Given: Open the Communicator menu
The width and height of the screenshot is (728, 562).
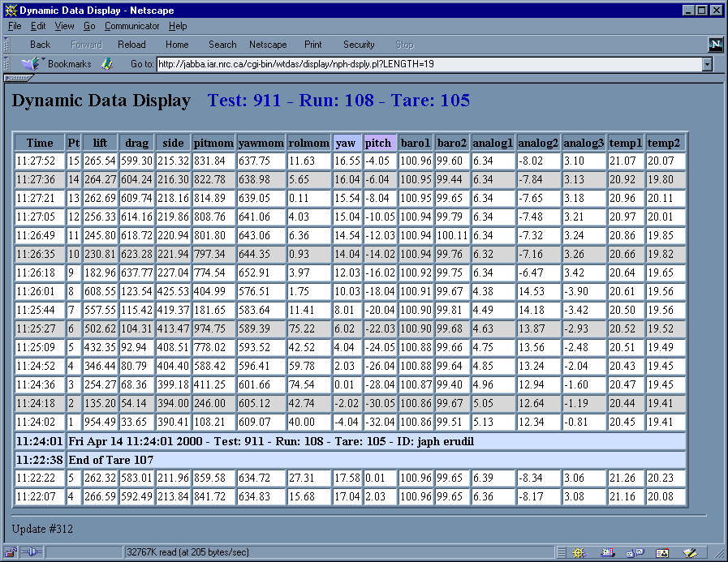Looking at the screenshot, I should click(131, 26).
